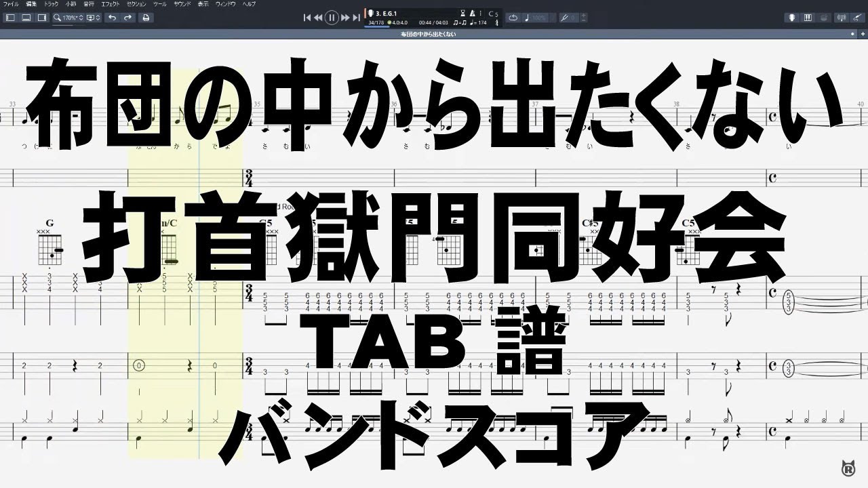Open the サウンド menu
The height and width of the screenshot is (488, 868).
point(182,4)
